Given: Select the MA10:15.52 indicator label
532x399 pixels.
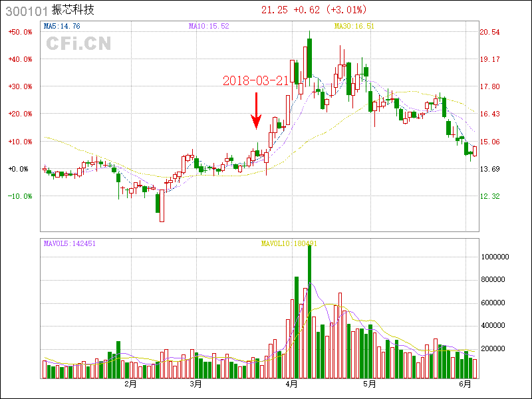Looking at the screenshot, I should [208, 26].
